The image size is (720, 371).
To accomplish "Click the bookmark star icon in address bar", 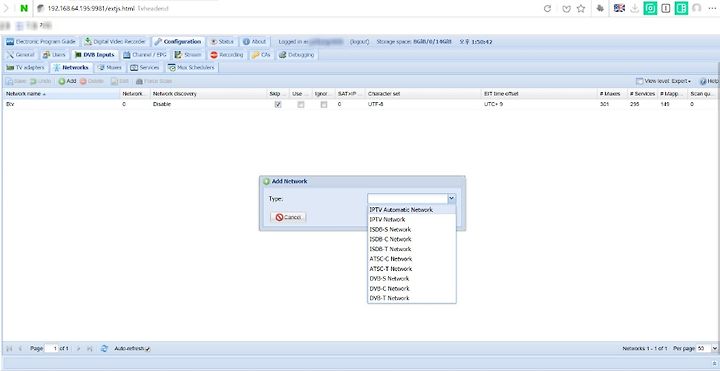I will [x=581, y=8].
